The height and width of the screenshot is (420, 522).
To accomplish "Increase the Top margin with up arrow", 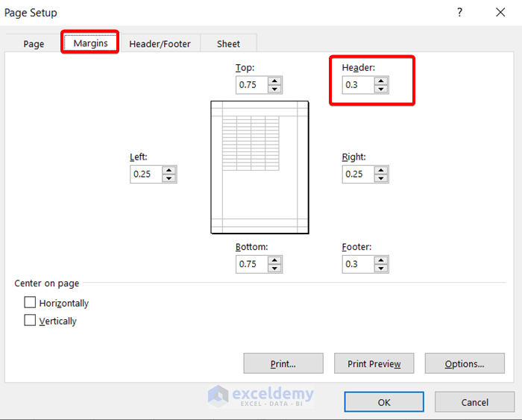I will [274, 81].
